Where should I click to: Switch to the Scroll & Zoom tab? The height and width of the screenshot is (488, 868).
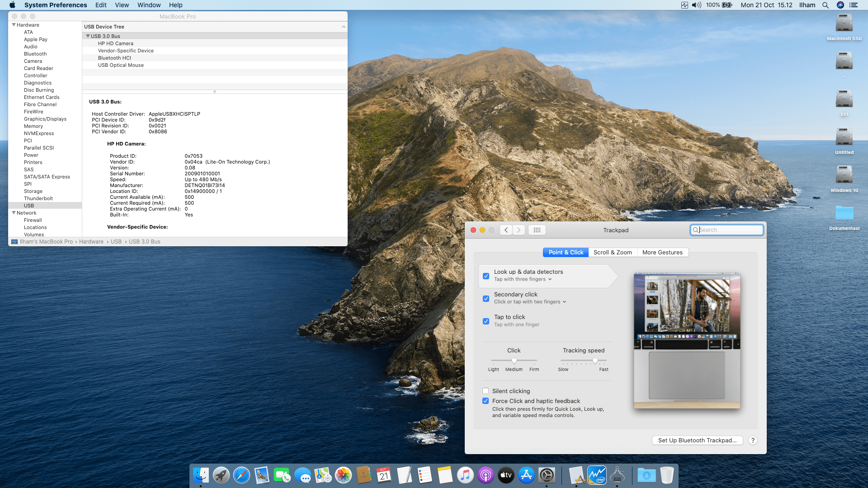[613, 253]
